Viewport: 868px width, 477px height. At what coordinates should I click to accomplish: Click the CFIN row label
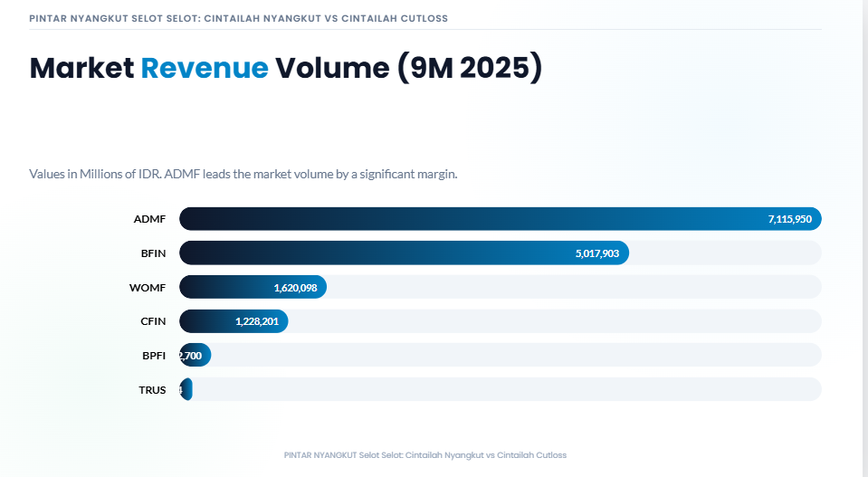click(x=153, y=321)
